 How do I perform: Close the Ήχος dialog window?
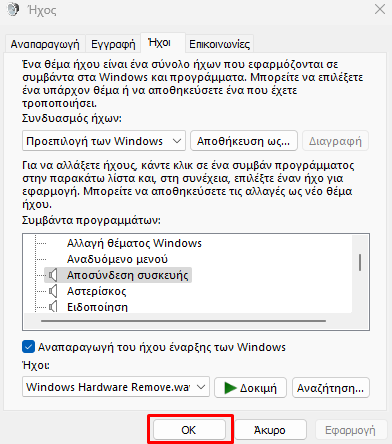pos(380,9)
